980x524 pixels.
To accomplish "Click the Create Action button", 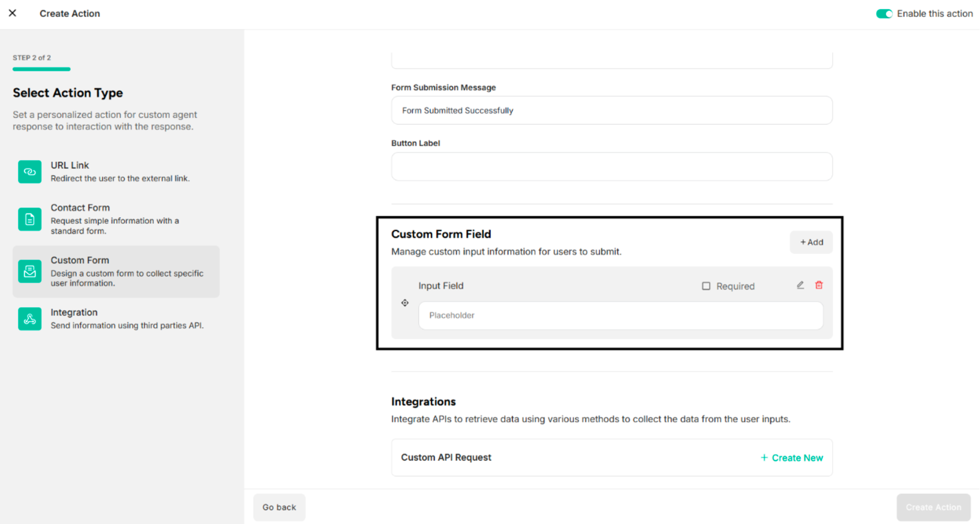I will 932,507.
